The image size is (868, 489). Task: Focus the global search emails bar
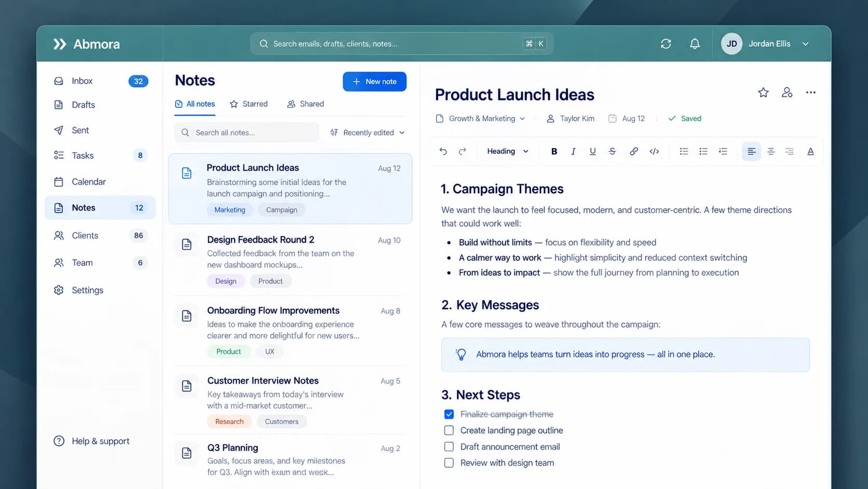pos(401,44)
